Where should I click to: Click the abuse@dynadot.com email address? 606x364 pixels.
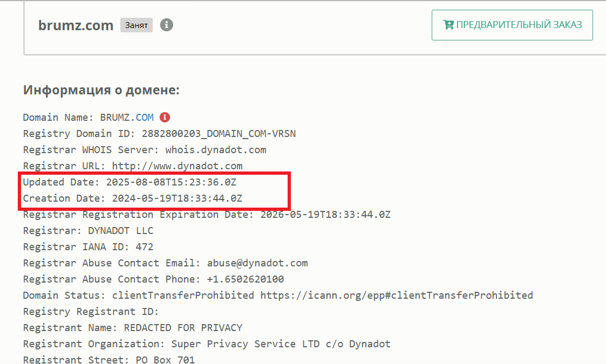click(257, 263)
